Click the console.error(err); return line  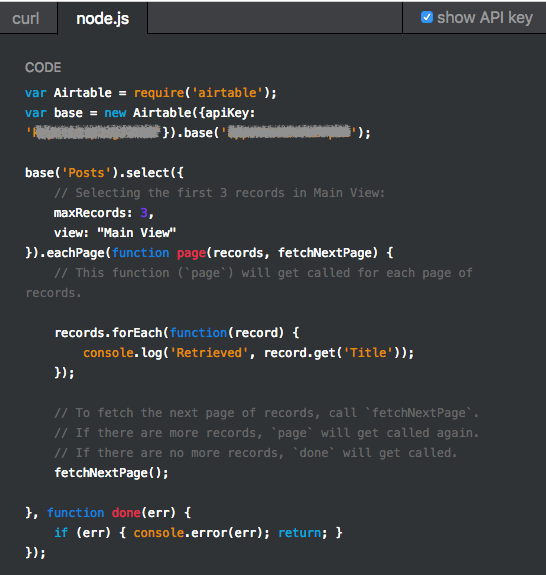point(198,533)
